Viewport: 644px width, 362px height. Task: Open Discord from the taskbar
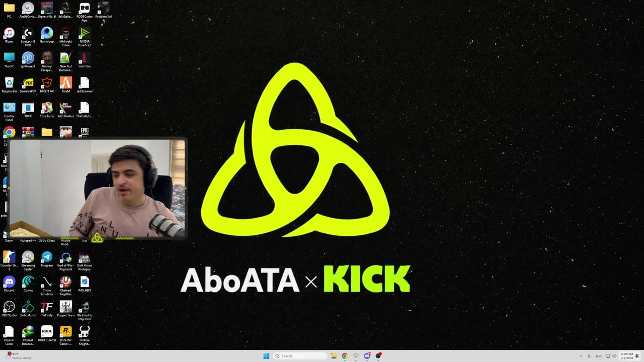tap(367, 356)
